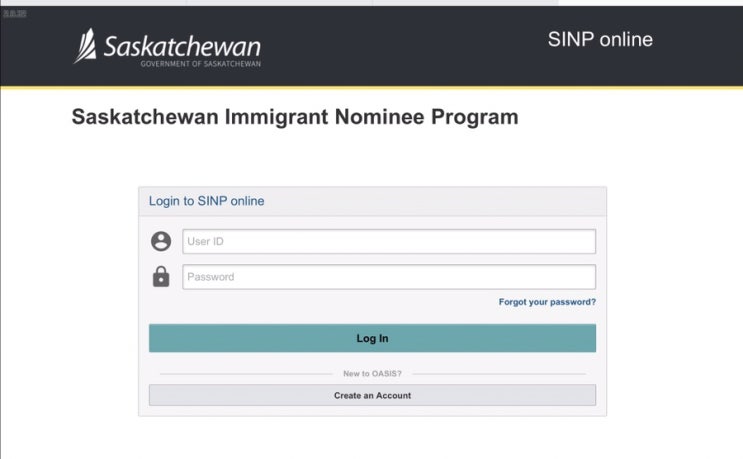Click the Saskatchewan wheat sheaf emblem
Image resolution: width=743 pixels, height=459 pixels.
(86, 46)
